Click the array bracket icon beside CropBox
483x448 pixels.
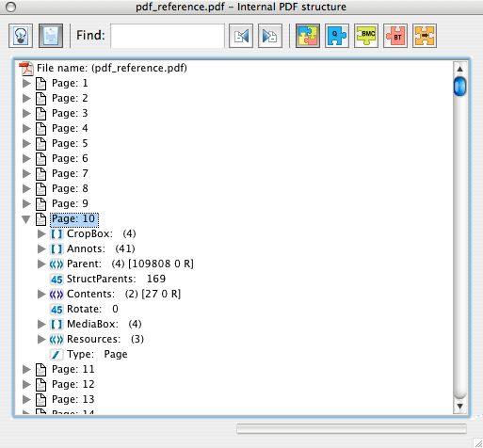pos(56,234)
